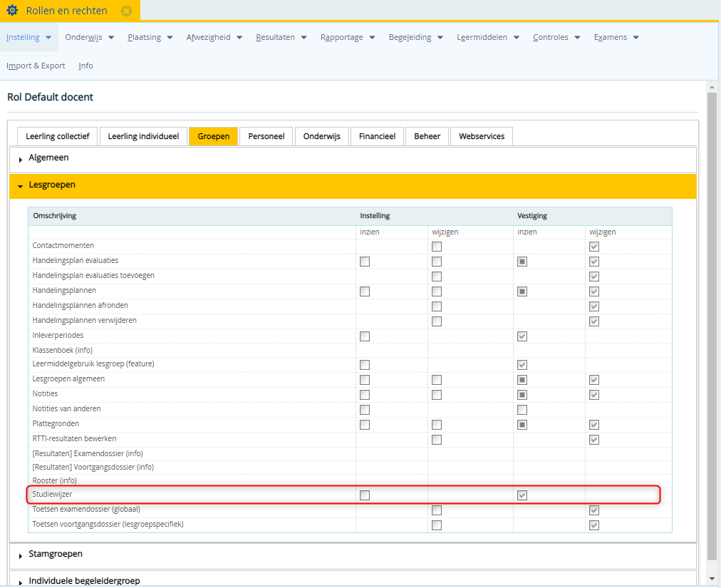Open the Leermiddelen dropdown menu
The image size is (721, 588).
[x=487, y=37]
